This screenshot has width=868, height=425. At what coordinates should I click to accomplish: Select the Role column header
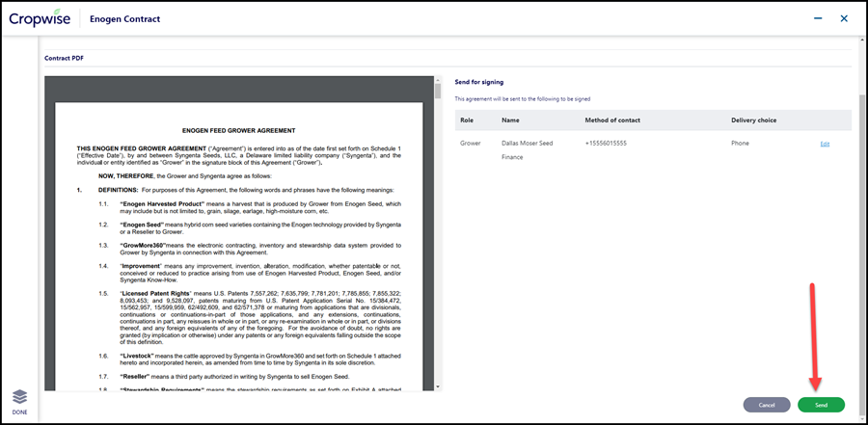click(467, 120)
